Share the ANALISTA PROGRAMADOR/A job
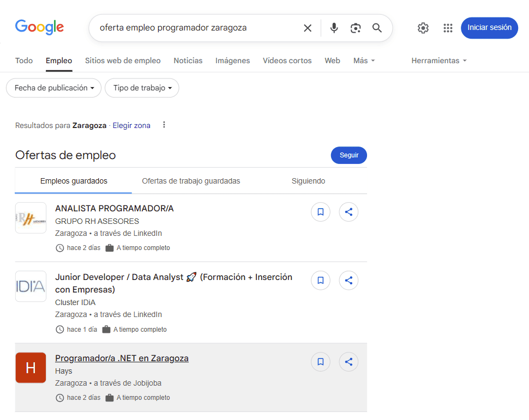The height and width of the screenshot is (420, 529). 348,212
